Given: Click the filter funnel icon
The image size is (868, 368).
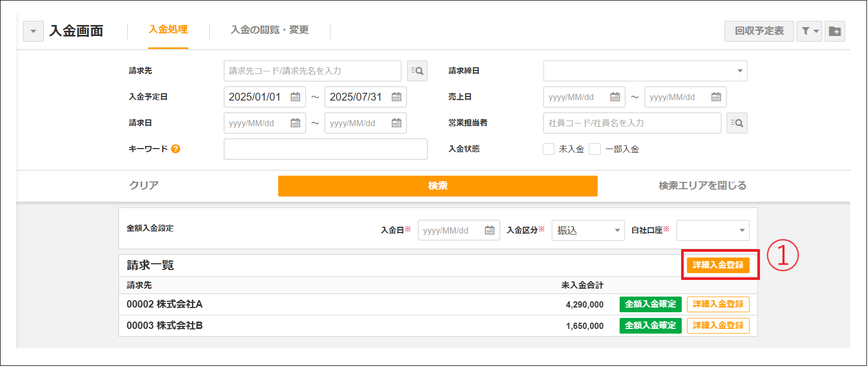Looking at the screenshot, I should pos(808,31).
